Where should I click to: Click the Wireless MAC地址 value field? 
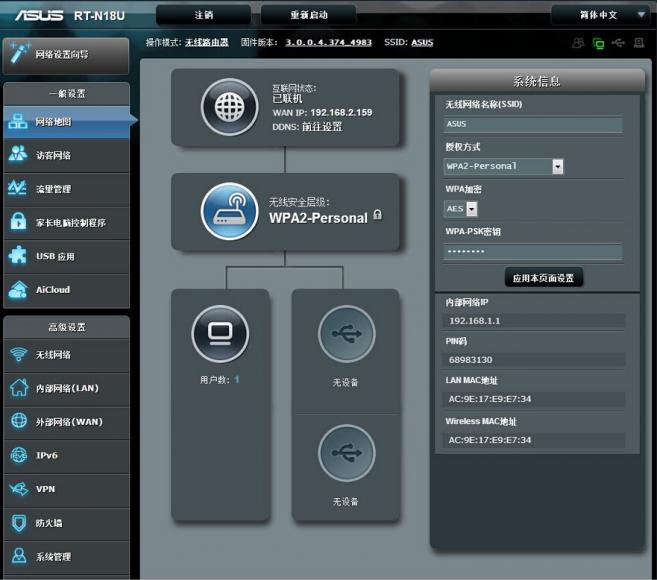[534, 440]
